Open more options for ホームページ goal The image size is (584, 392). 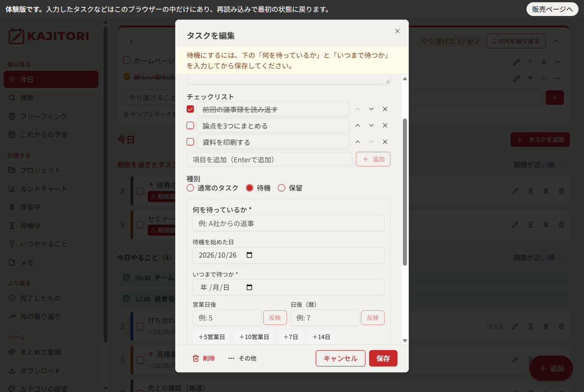click(x=558, y=62)
